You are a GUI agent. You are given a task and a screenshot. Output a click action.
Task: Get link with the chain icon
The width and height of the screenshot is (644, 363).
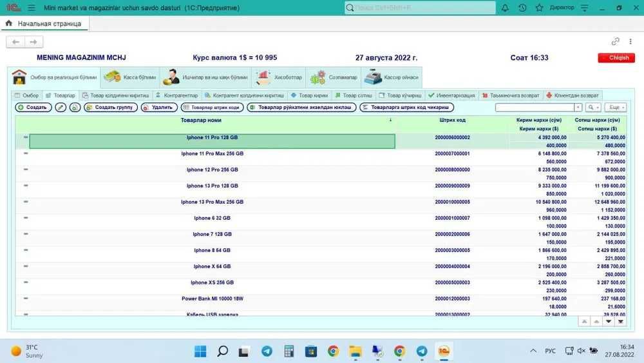pos(615,41)
